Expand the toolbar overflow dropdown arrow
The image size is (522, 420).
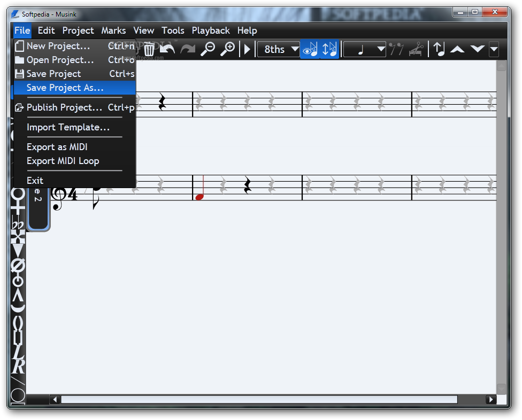tap(494, 50)
